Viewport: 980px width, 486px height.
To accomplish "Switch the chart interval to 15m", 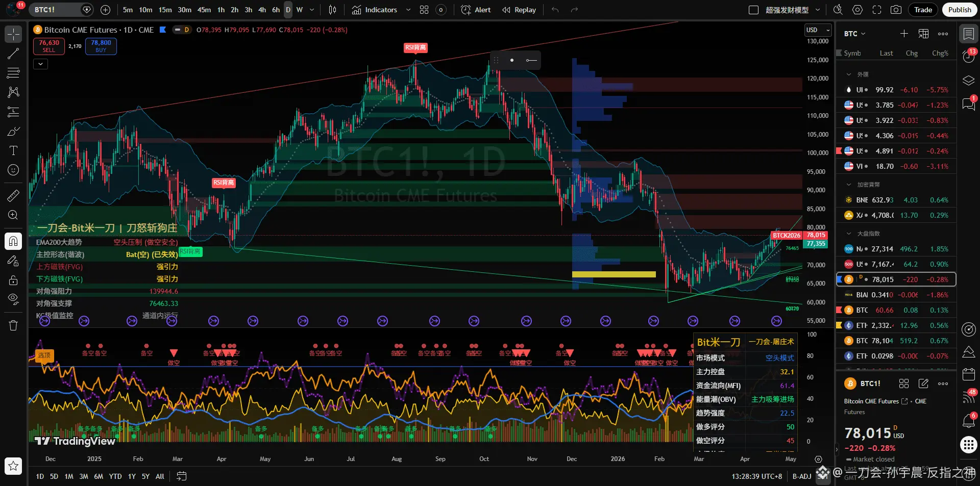I will [165, 10].
